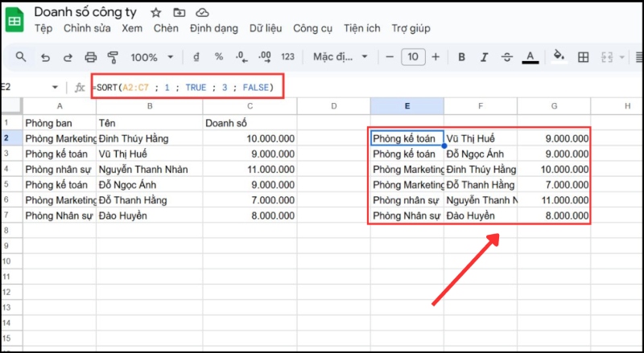Toggle strikethrough formatting
Image resolution: width=644 pixels, height=353 pixels.
(507, 57)
